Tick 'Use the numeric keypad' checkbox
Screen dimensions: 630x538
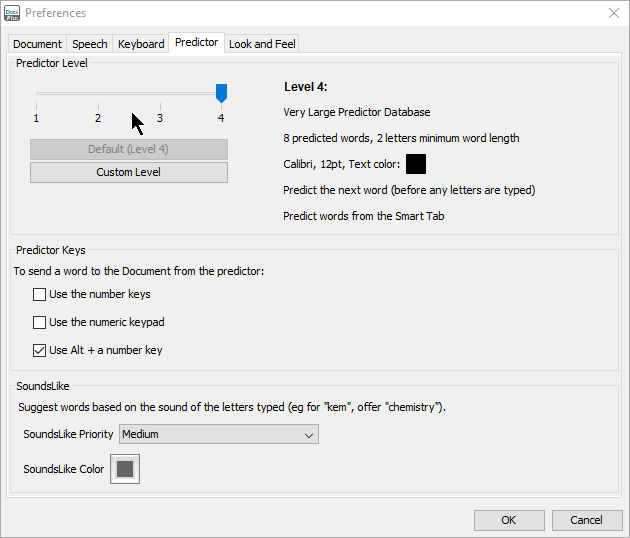(x=40, y=323)
